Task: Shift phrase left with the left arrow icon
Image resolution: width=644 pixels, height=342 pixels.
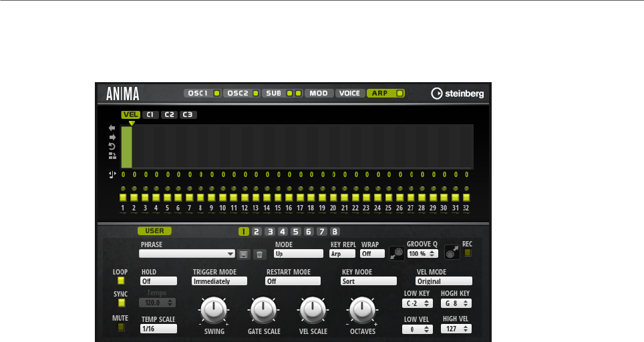Action: click(x=112, y=128)
